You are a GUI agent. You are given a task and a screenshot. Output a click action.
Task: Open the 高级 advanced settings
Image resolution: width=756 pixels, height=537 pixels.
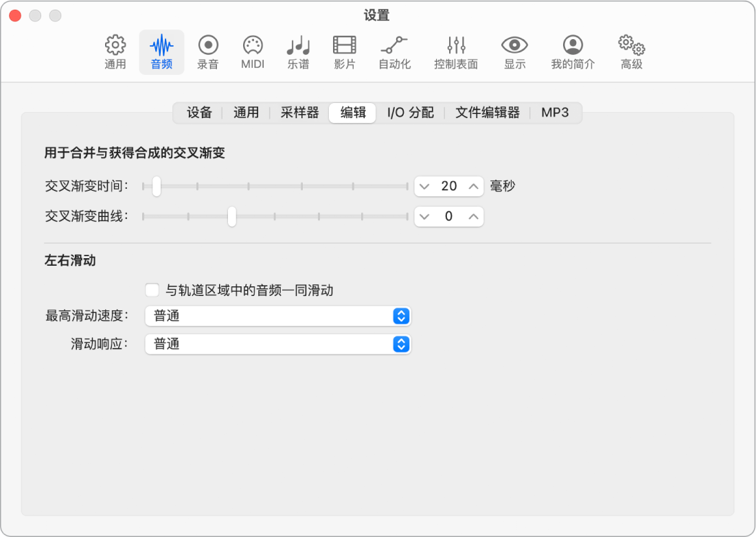pyautogui.click(x=632, y=52)
